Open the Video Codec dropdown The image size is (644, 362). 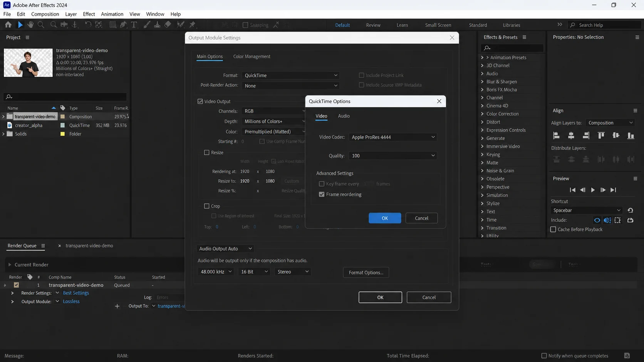[393, 137]
